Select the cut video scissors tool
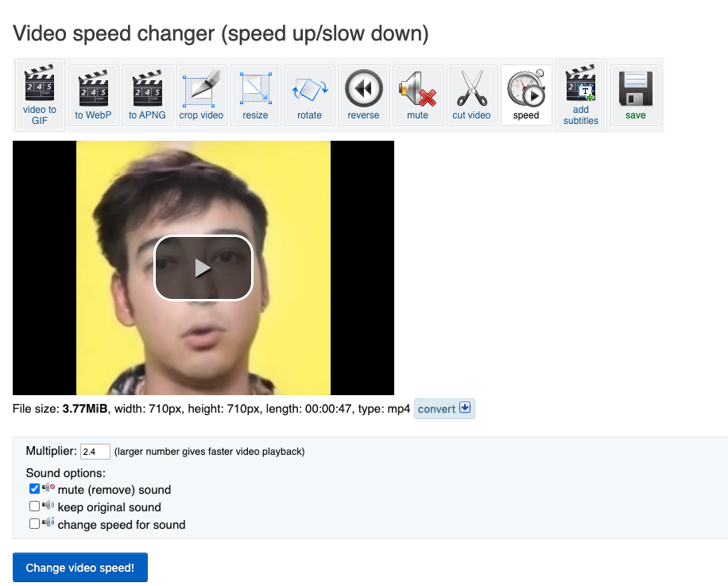 point(471,95)
